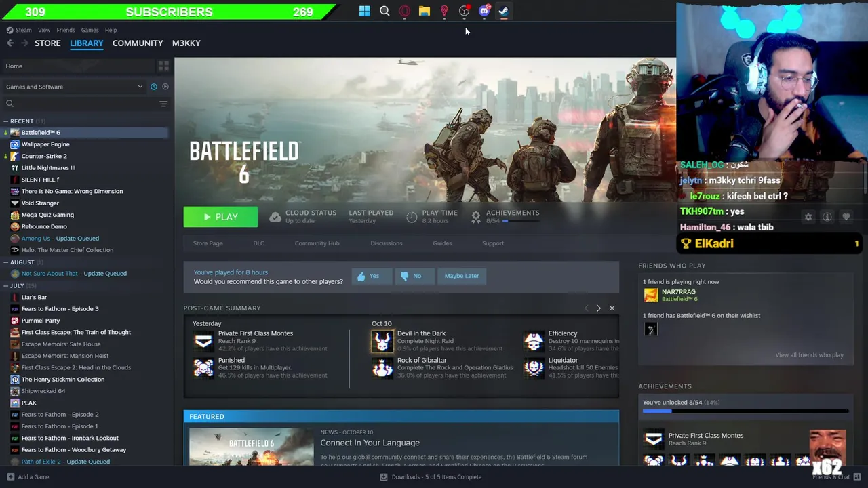Click the Cloud Status cloud icon
Viewport: 868px width, 488px height.
click(x=275, y=217)
